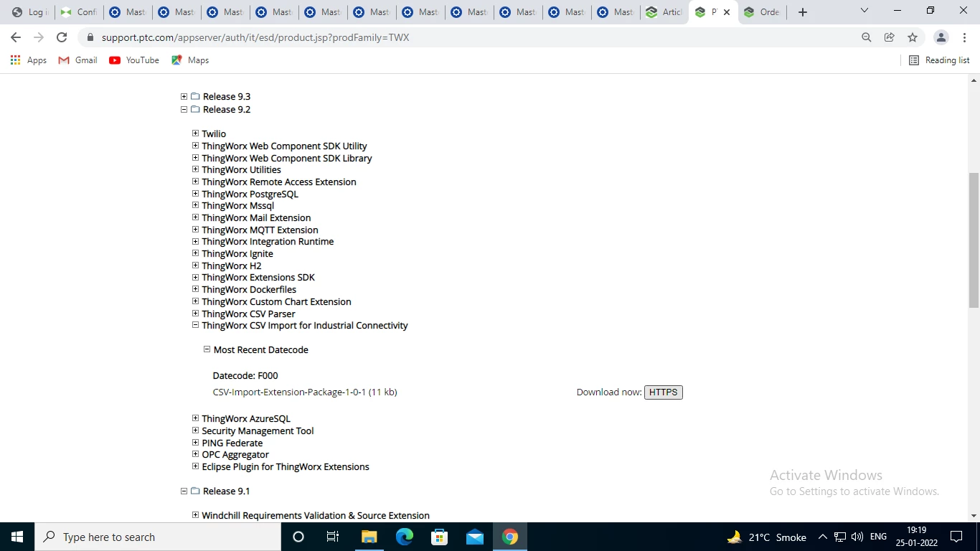Collapse the Release 9.2 folder
This screenshot has width=980, height=551.
184,110
